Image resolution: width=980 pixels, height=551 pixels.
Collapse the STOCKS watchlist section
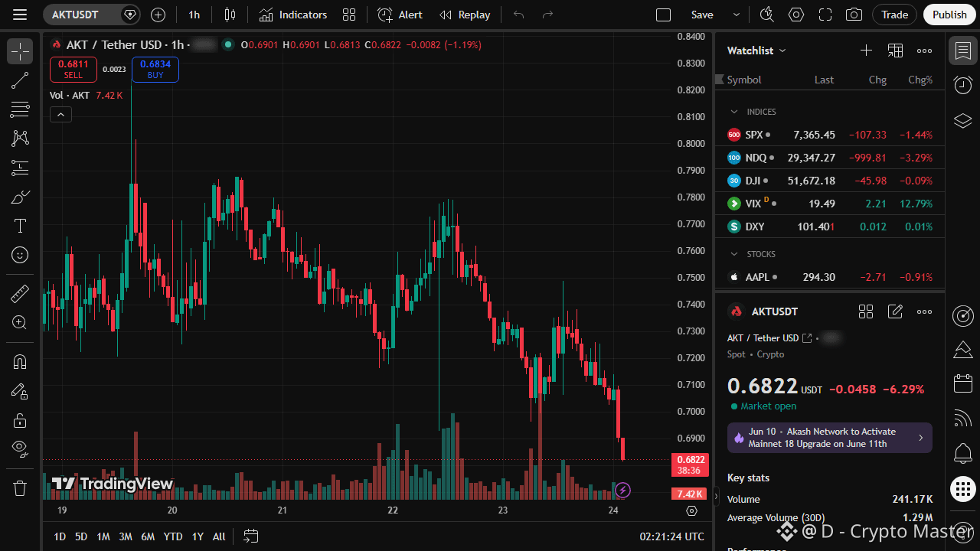point(734,254)
